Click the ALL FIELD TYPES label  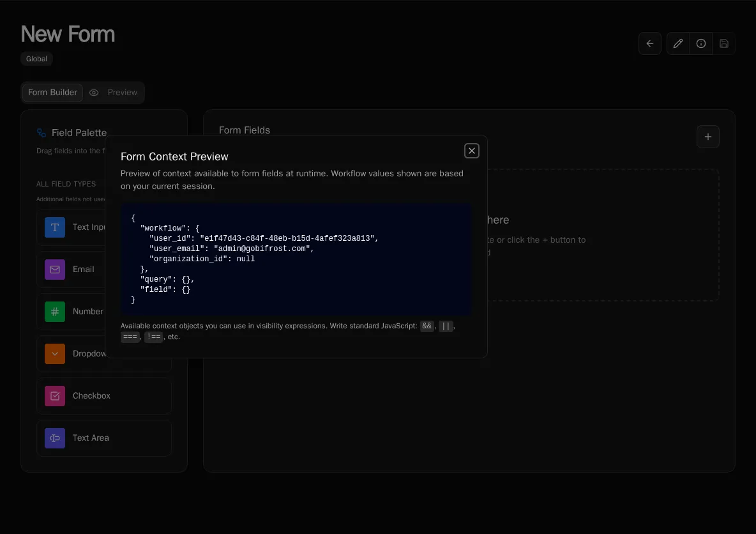click(66, 184)
